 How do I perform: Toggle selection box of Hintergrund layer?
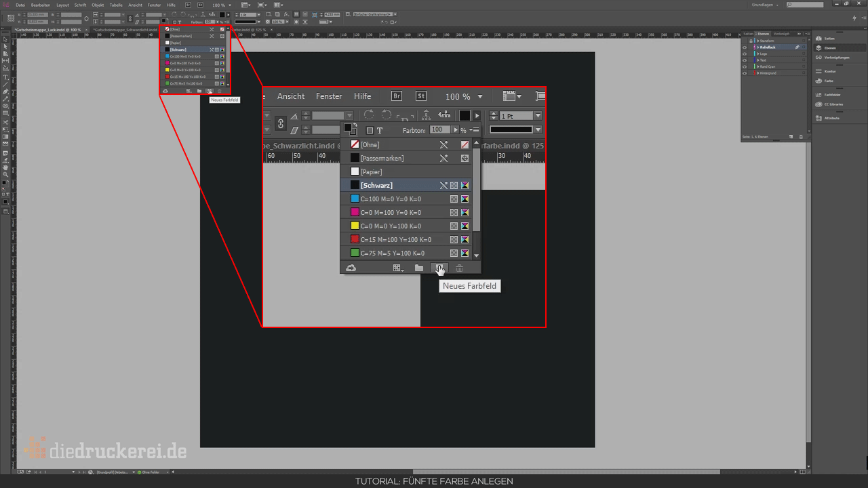pyautogui.click(x=804, y=73)
